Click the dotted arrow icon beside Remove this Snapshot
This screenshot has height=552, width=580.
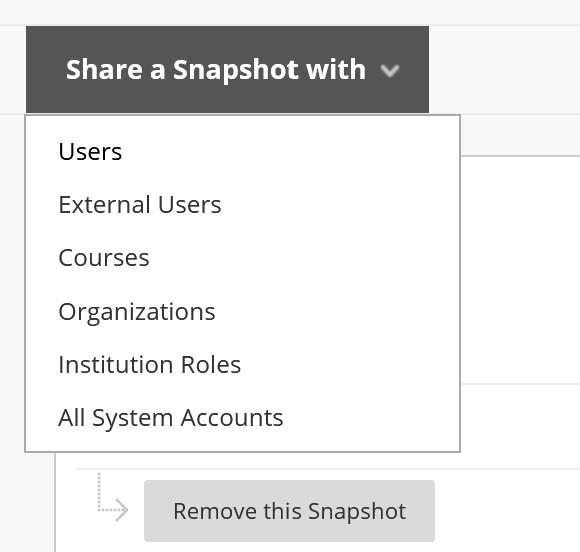(x=112, y=498)
